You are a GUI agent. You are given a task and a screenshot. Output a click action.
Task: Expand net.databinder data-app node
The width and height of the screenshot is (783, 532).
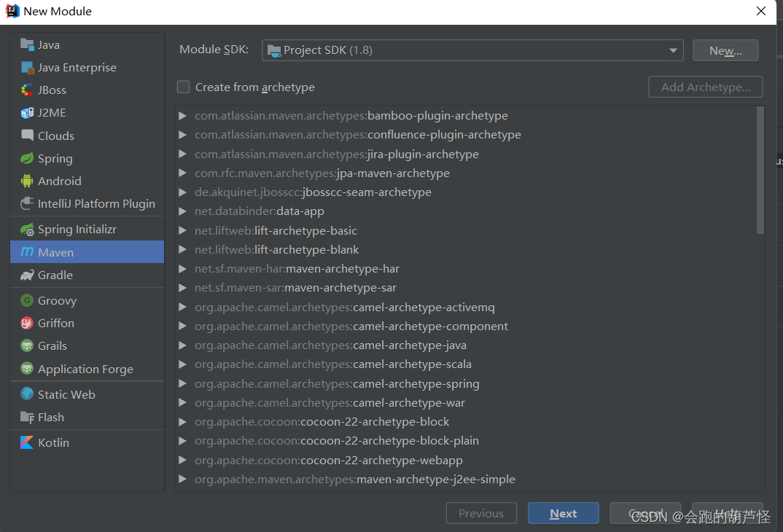pyautogui.click(x=183, y=211)
